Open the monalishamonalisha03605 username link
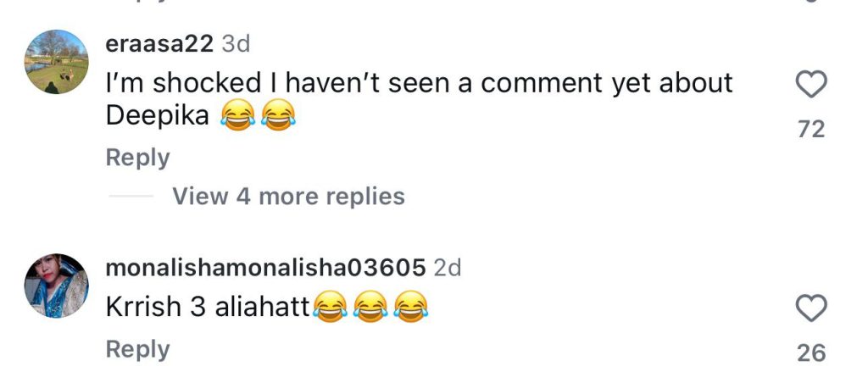Viewport: 868px width, 372px height. [x=265, y=268]
